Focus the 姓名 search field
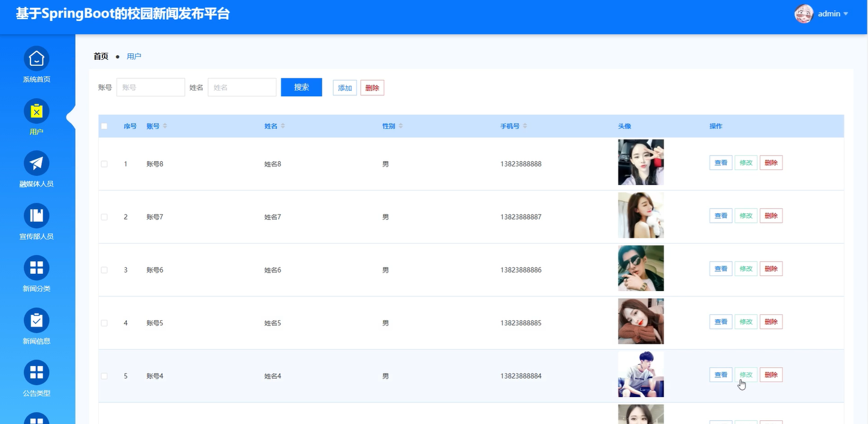The image size is (868, 424). pos(242,87)
